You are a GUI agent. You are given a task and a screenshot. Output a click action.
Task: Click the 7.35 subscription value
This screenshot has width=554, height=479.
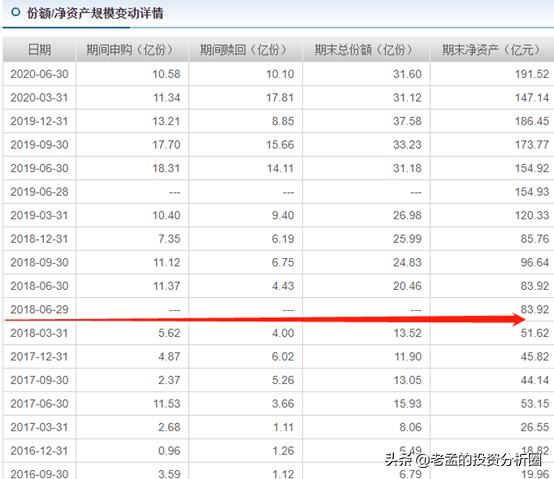tap(169, 239)
